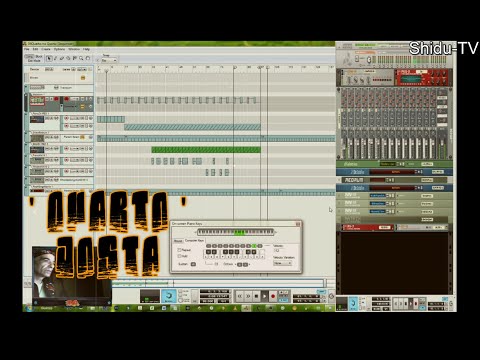This screenshot has height=360, width=480.
Task: Select the razor tool in the sequencer toolbar
Action: 68,59
